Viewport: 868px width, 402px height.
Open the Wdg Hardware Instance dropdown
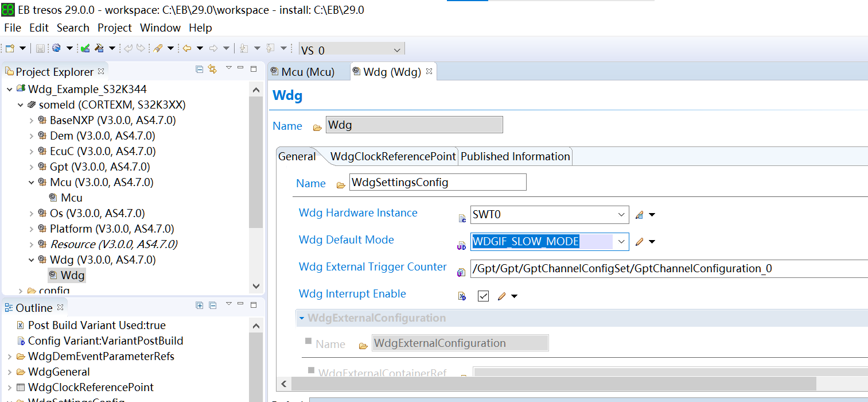pyautogui.click(x=621, y=215)
